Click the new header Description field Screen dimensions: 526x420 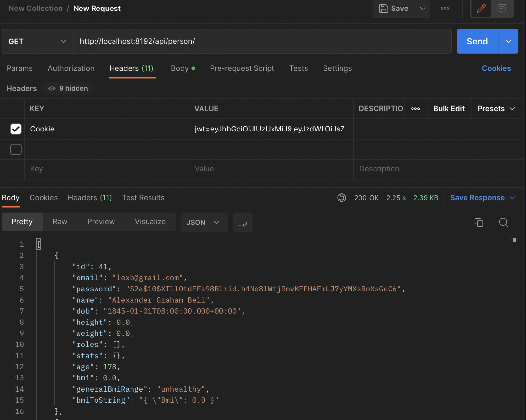tap(438, 169)
